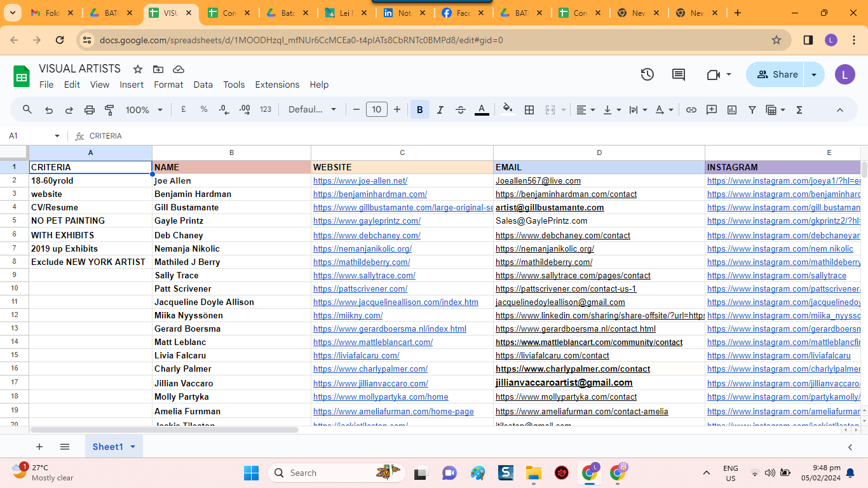Open the font family dropdown
The height and width of the screenshot is (488, 868).
312,109
